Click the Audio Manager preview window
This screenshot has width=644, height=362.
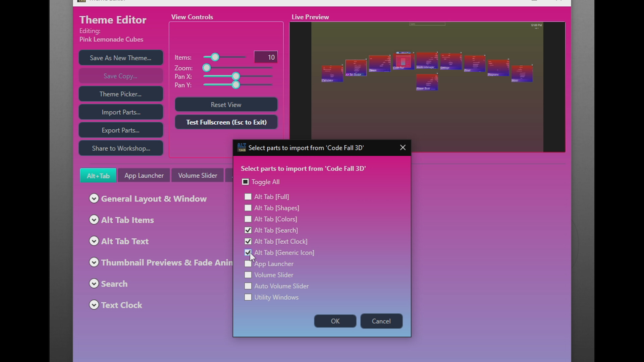pyautogui.click(x=427, y=60)
